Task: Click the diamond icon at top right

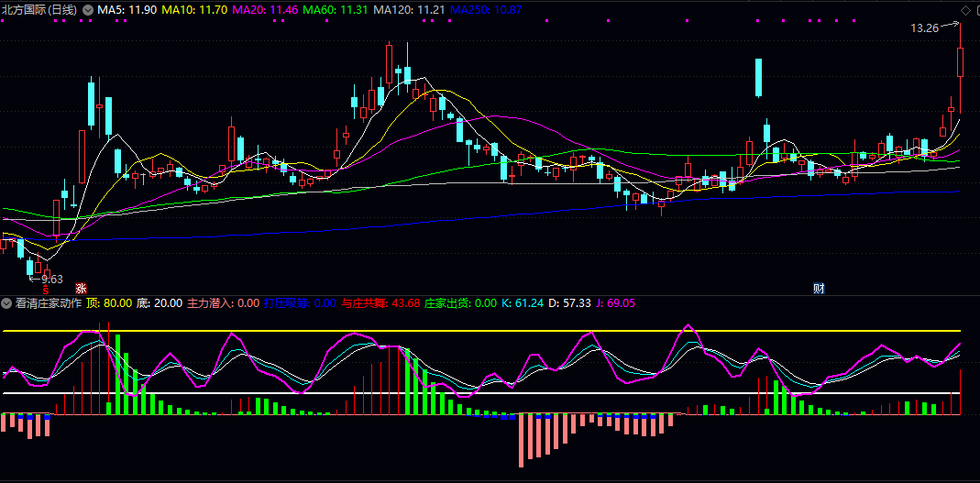Action: [965, 10]
